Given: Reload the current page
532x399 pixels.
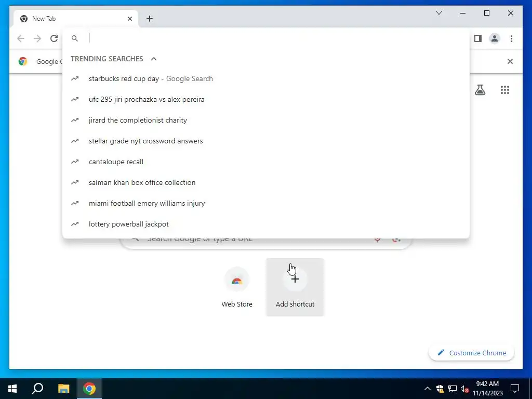Looking at the screenshot, I should (54, 38).
